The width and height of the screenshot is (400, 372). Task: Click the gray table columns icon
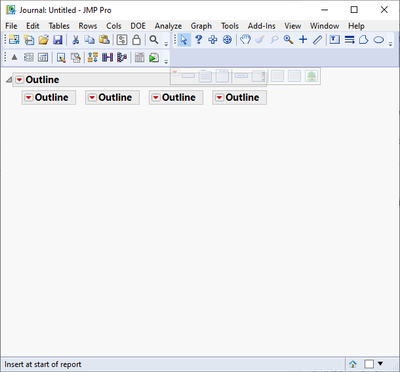pos(140,57)
